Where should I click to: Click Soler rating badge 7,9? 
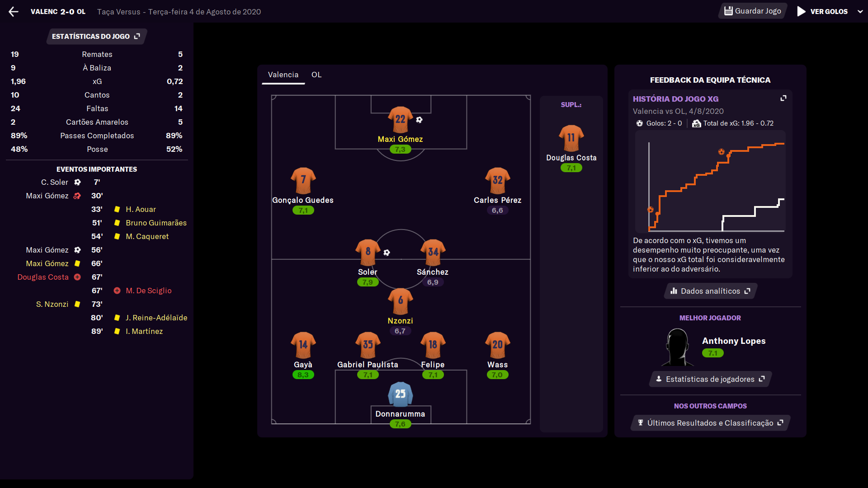pyautogui.click(x=368, y=282)
